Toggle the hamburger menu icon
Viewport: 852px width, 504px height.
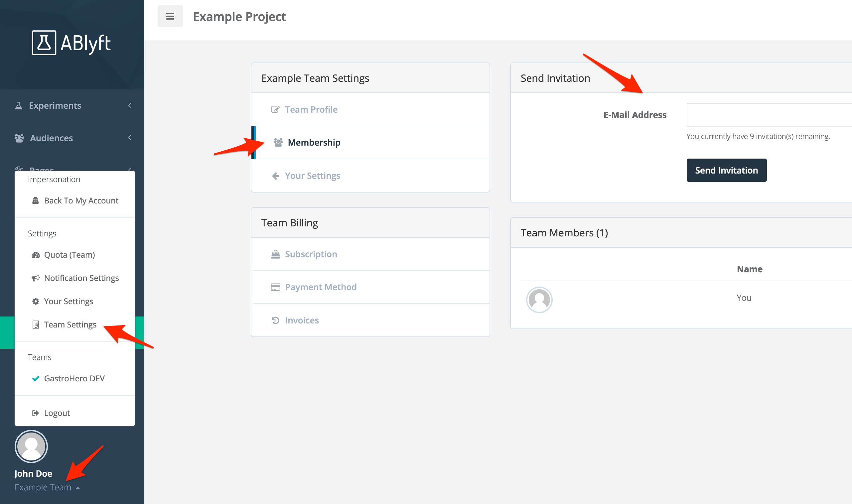[170, 16]
